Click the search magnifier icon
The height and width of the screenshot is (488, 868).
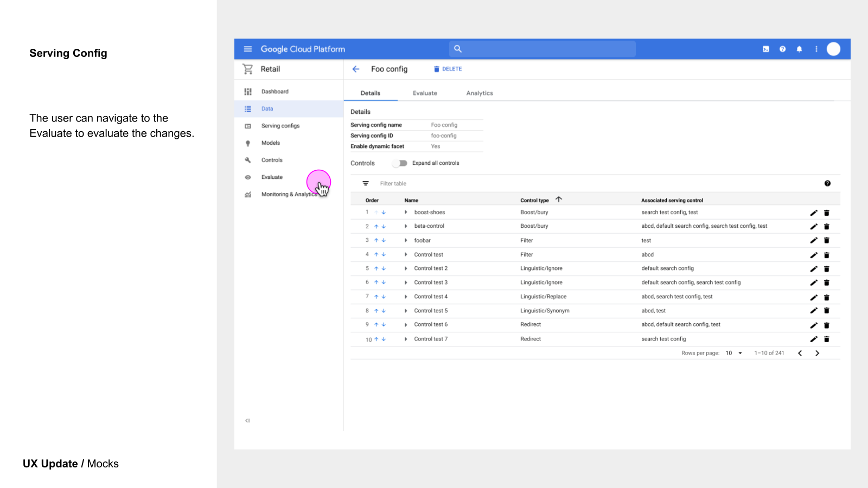[458, 49]
